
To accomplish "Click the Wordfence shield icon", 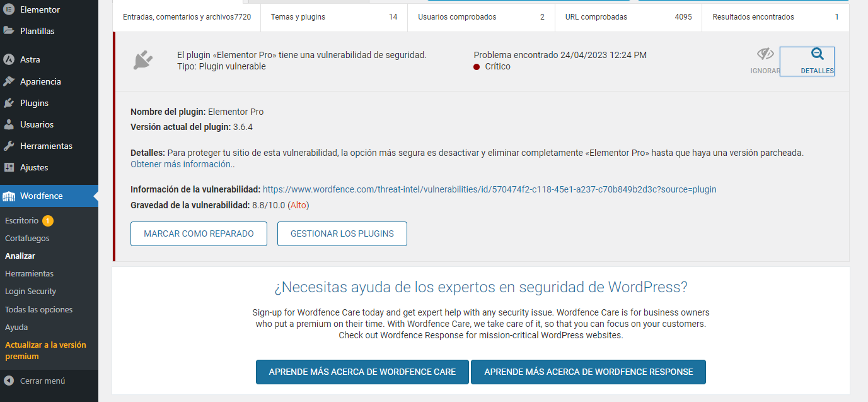I will [9, 196].
